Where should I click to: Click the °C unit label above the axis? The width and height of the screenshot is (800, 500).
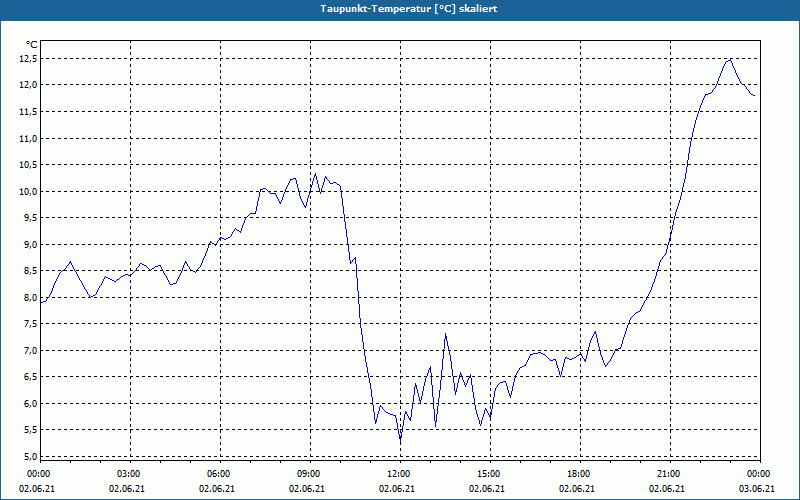(31, 45)
